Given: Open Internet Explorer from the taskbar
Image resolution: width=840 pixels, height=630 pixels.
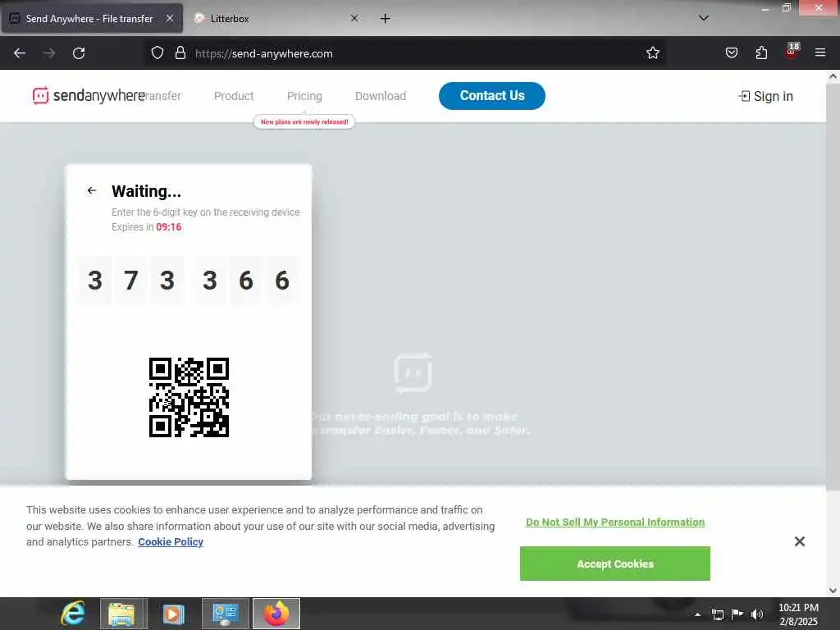Looking at the screenshot, I should point(73,614).
